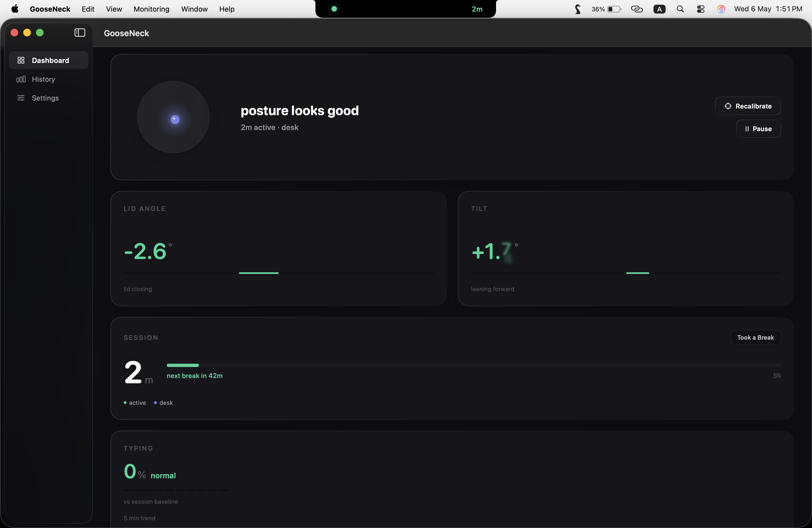Click the 'vs session baseline' label

click(151, 502)
